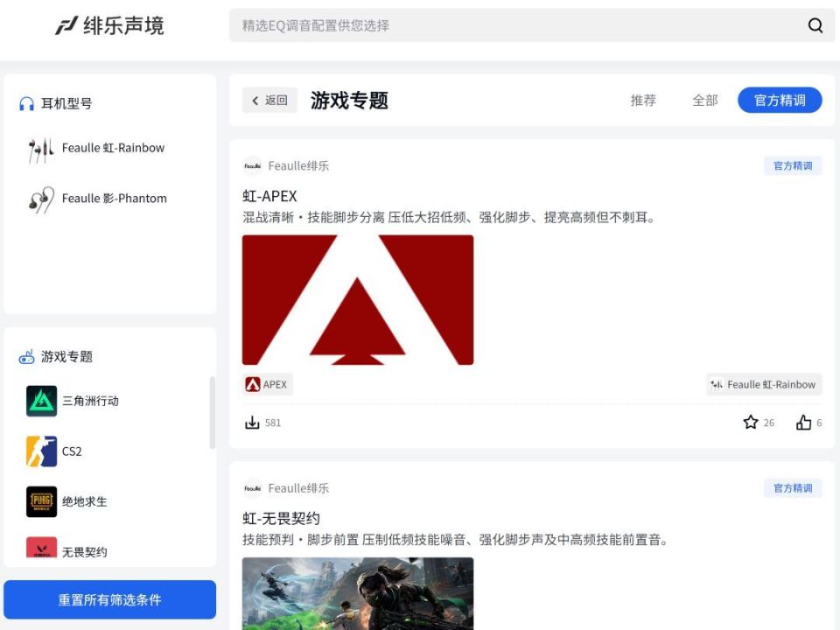Click Feaulle avatar on 虹-APEX card
The image size is (840, 630).
pyautogui.click(x=252, y=166)
